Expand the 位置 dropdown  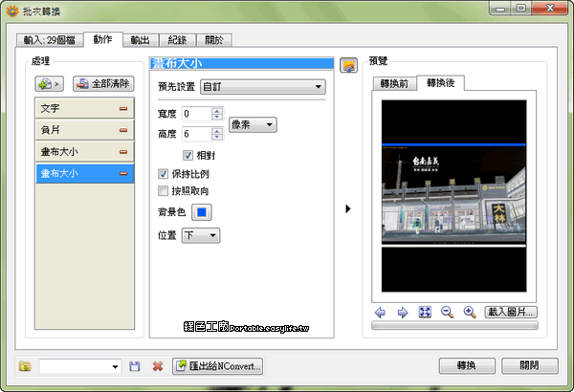click(x=201, y=234)
